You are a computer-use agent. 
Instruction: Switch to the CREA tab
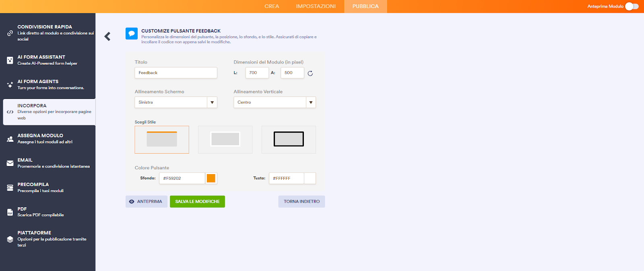[272, 6]
